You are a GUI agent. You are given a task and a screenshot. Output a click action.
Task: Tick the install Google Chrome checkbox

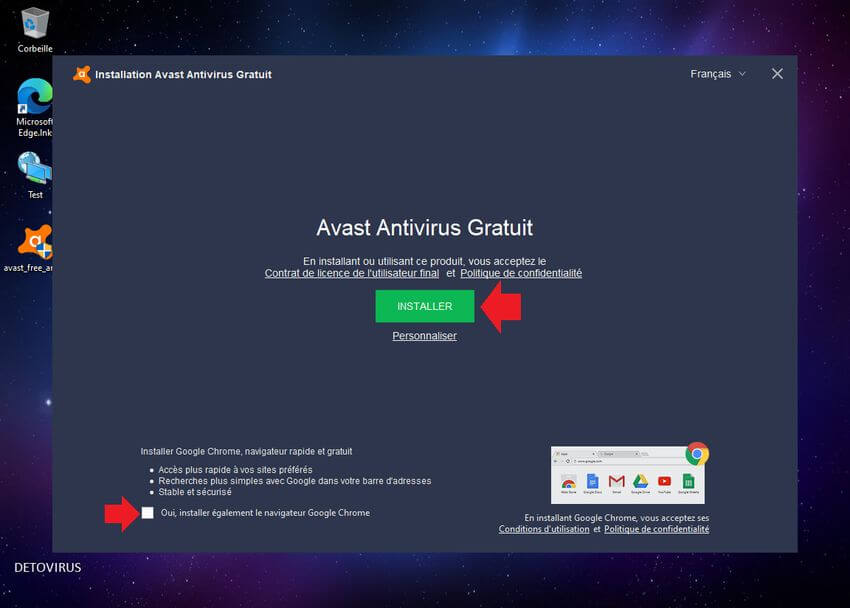click(x=147, y=513)
